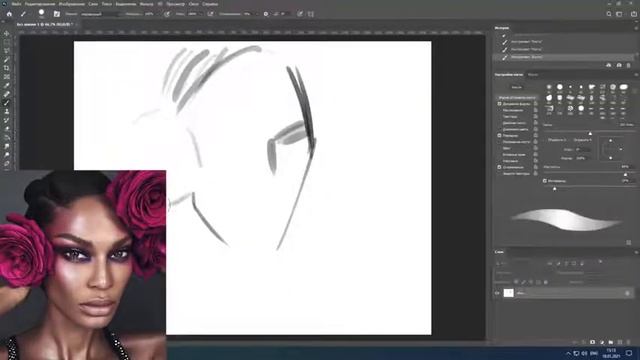The width and height of the screenshot is (640, 360).
Task: Delete layer trash icon in Layers panel
Action: pyautogui.click(x=629, y=342)
